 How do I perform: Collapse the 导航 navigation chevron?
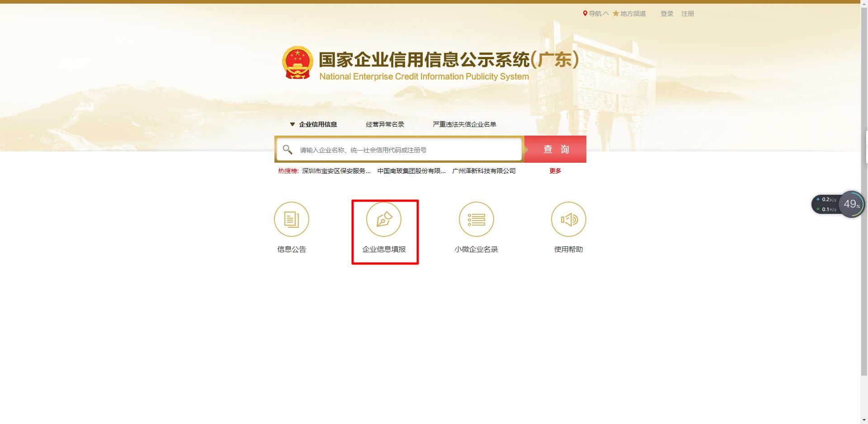[x=606, y=14]
